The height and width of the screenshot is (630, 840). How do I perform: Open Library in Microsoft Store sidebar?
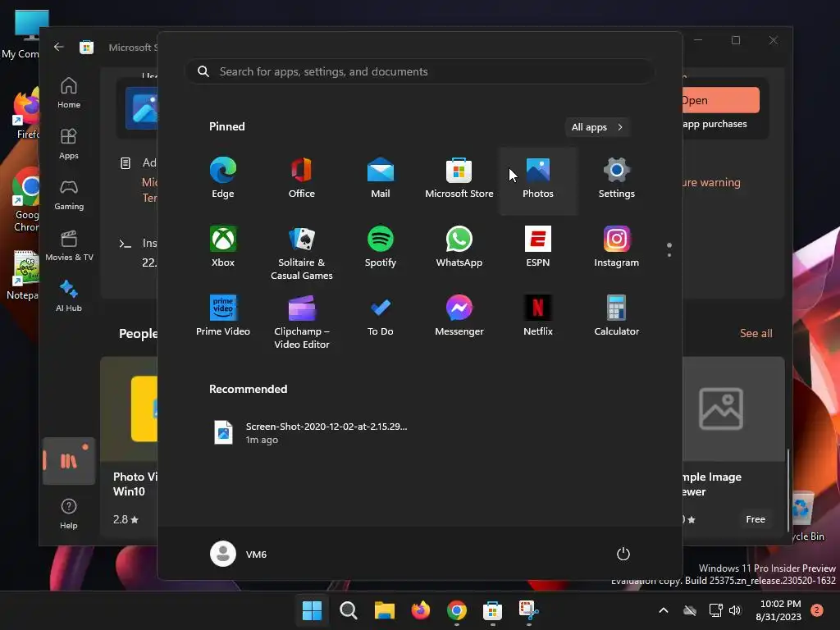tap(69, 461)
